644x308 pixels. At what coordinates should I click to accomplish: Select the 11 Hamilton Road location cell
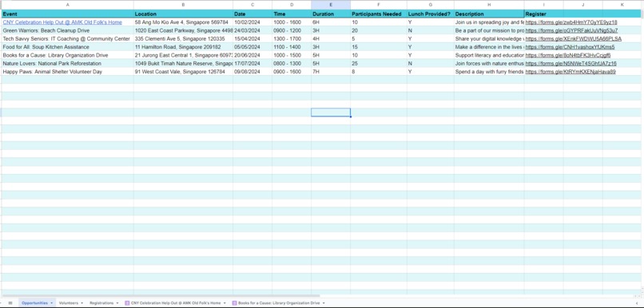point(183,47)
